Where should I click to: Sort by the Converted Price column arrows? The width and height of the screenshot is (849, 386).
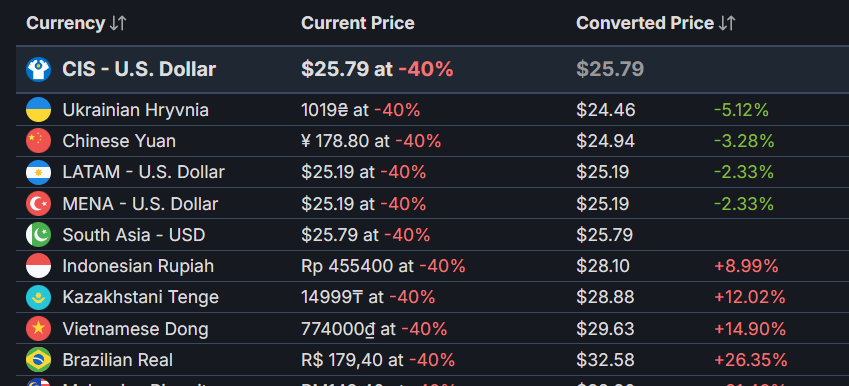point(727,23)
